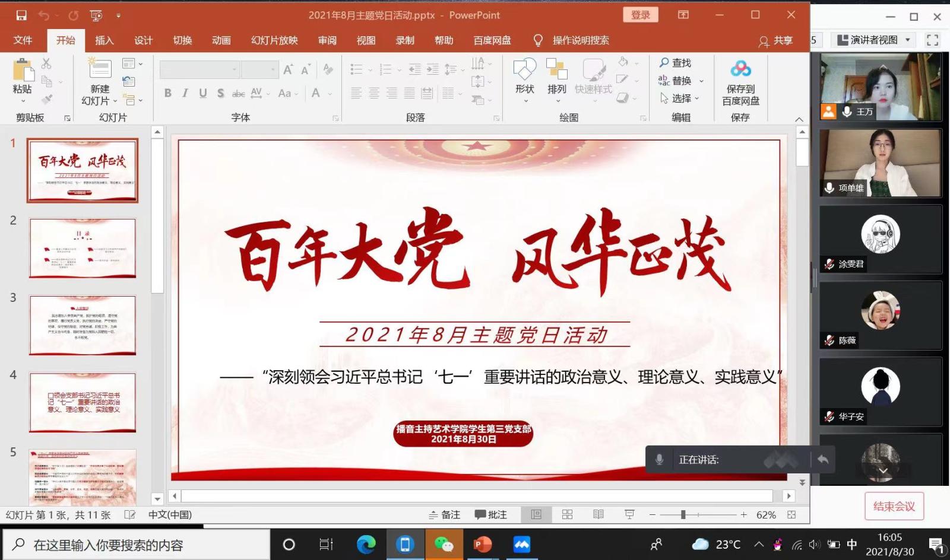The width and height of the screenshot is (950, 560).
Task: Click the Save icon in title bar
Action: (21, 15)
